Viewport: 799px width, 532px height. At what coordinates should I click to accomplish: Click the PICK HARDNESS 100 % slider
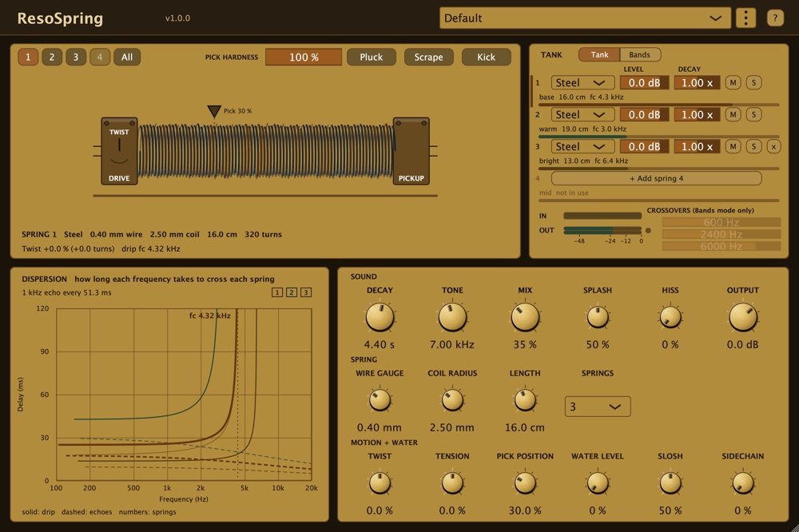point(304,57)
